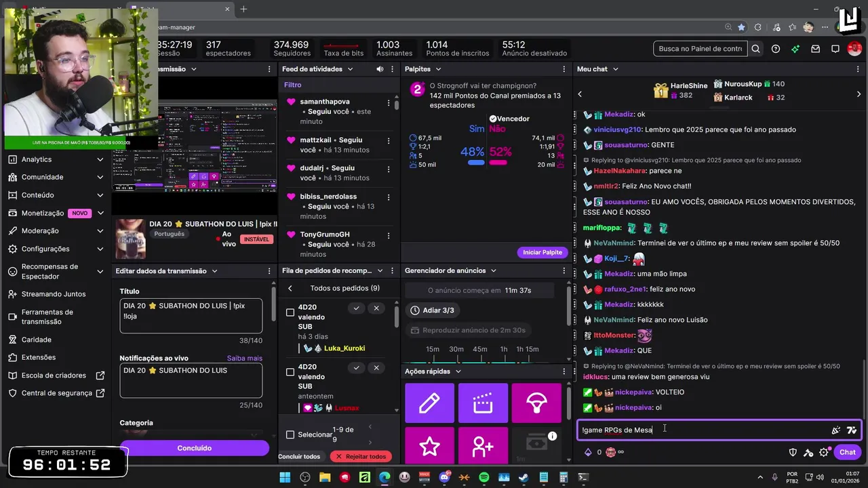Click the Concluído button
Screen dimensions: 868x488
195,448
